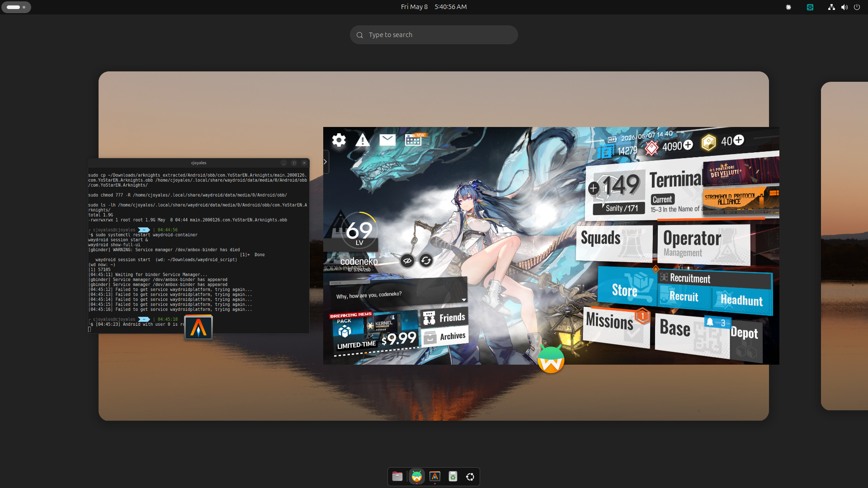This screenshot has height=488, width=868.
Task: Click the teal tray extension icon
Action: (810, 7)
